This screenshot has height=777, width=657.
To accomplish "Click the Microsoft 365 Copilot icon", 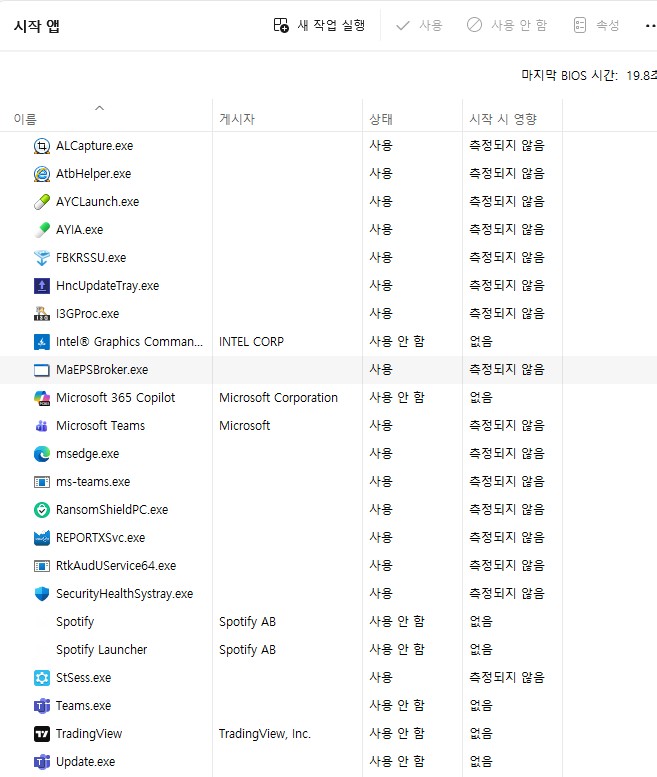I will (42, 398).
